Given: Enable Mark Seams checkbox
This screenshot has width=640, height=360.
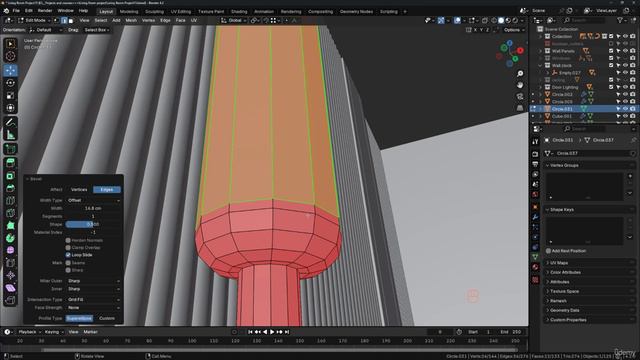Looking at the screenshot, I should point(68,263).
